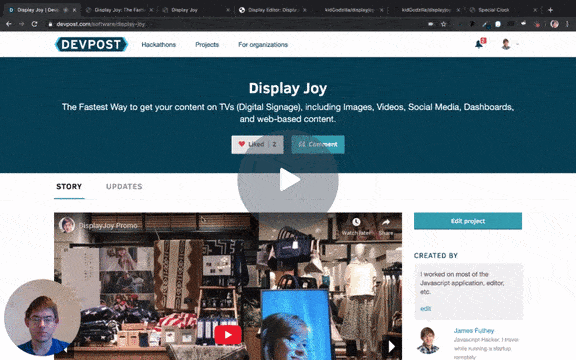576x360 pixels.
Task: Close the 'Display Editor' tab
Action: (305, 10)
